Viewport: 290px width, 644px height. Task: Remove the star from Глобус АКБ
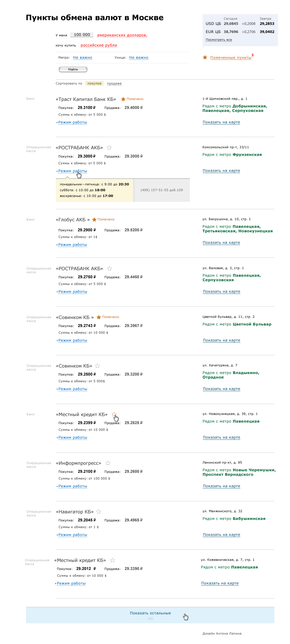pyautogui.click(x=94, y=220)
